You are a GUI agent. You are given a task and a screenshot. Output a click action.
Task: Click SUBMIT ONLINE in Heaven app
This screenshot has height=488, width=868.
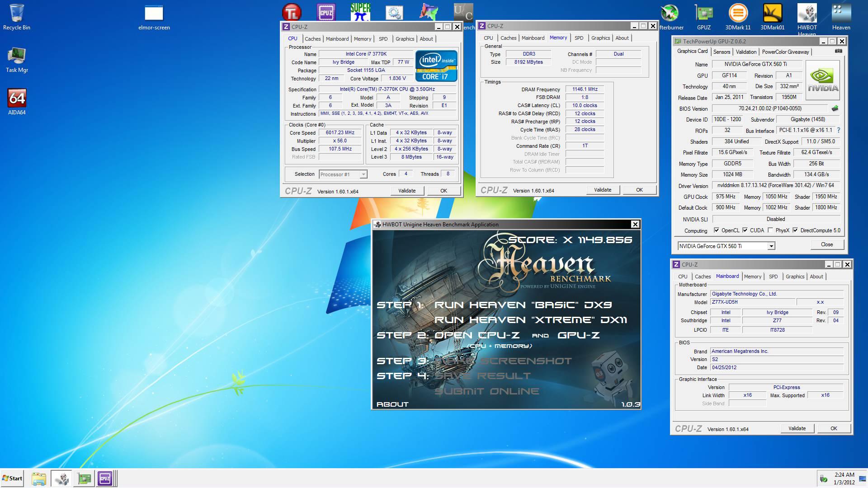(487, 391)
